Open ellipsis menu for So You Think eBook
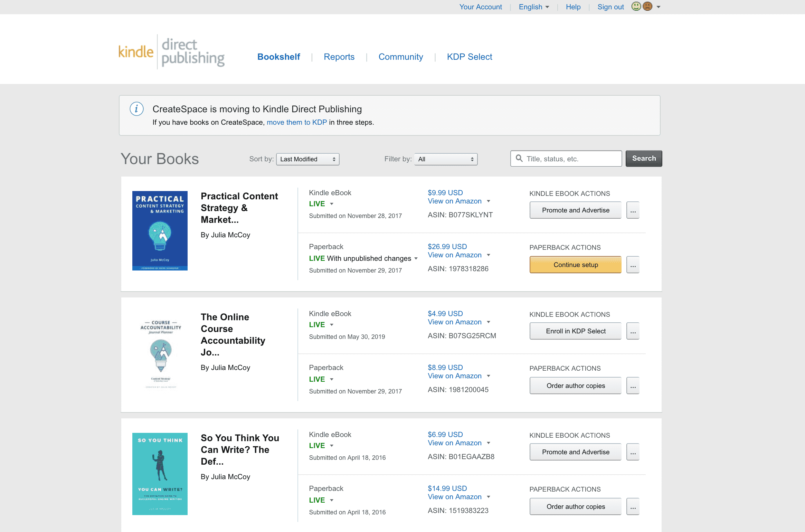 633,452
